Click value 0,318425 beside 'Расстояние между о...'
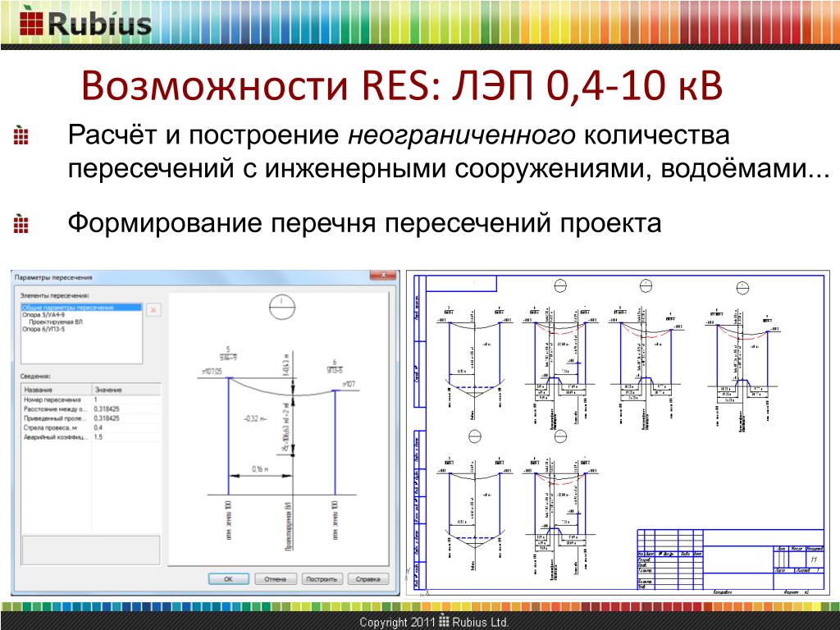The width and height of the screenshot is (840, 630). pyautogui.click(x=107, y=409)
